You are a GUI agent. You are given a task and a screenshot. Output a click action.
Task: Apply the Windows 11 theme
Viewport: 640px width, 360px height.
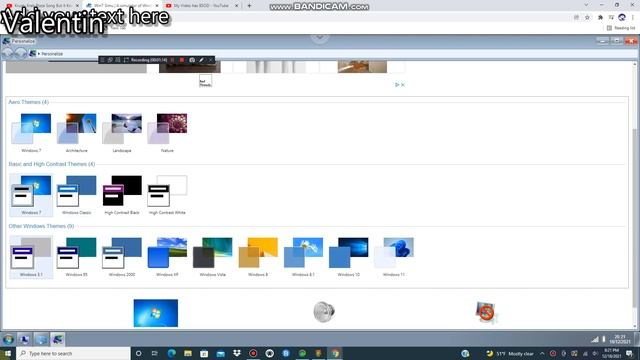pyautogui.click(x=394, y=257)
